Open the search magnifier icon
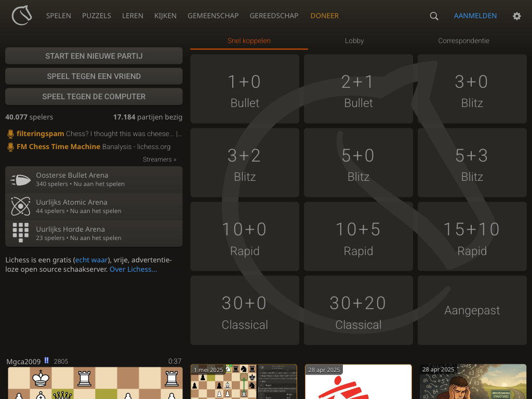 pos(434,16)
